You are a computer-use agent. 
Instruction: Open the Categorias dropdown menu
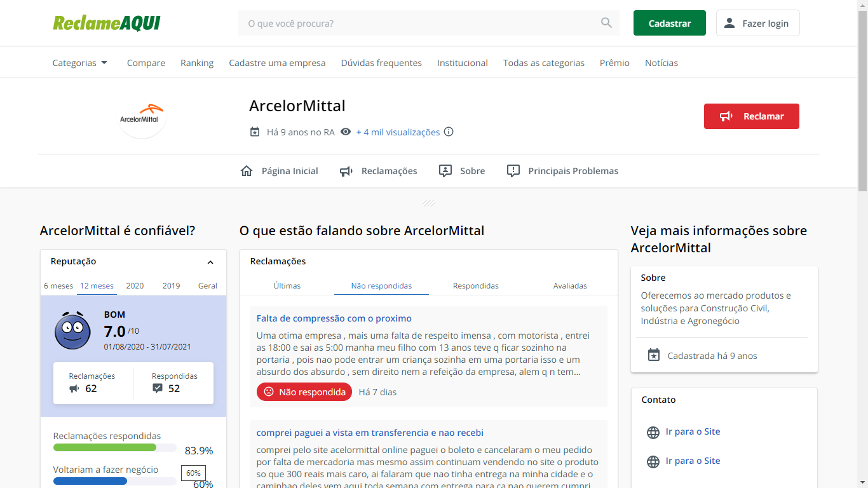pyautogui.click(x=80, y=63)
